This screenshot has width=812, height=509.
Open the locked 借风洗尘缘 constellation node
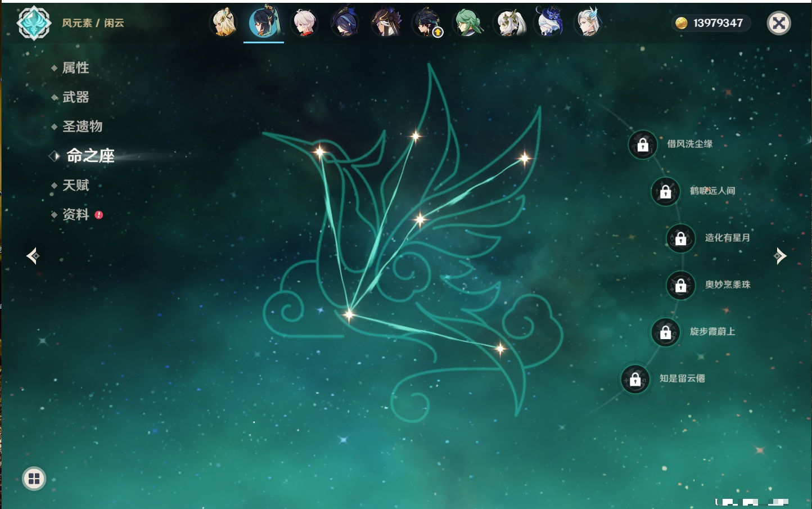(643, 145)
